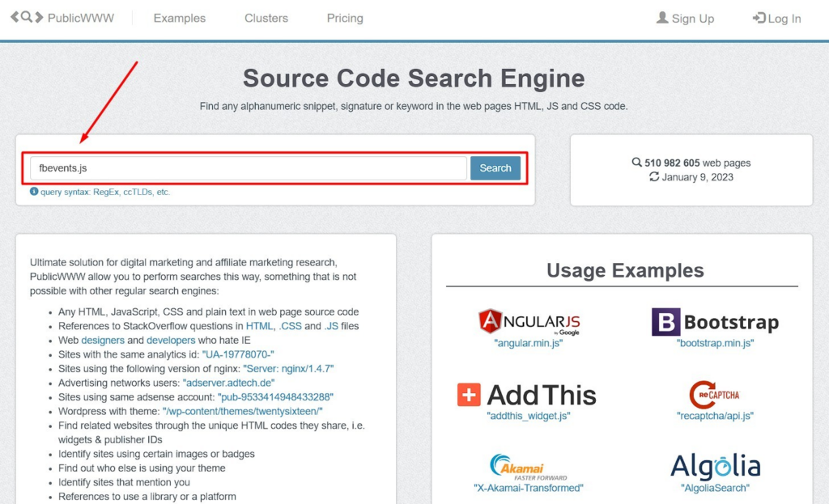Click the Algolia logo

[x=715, y=467]
